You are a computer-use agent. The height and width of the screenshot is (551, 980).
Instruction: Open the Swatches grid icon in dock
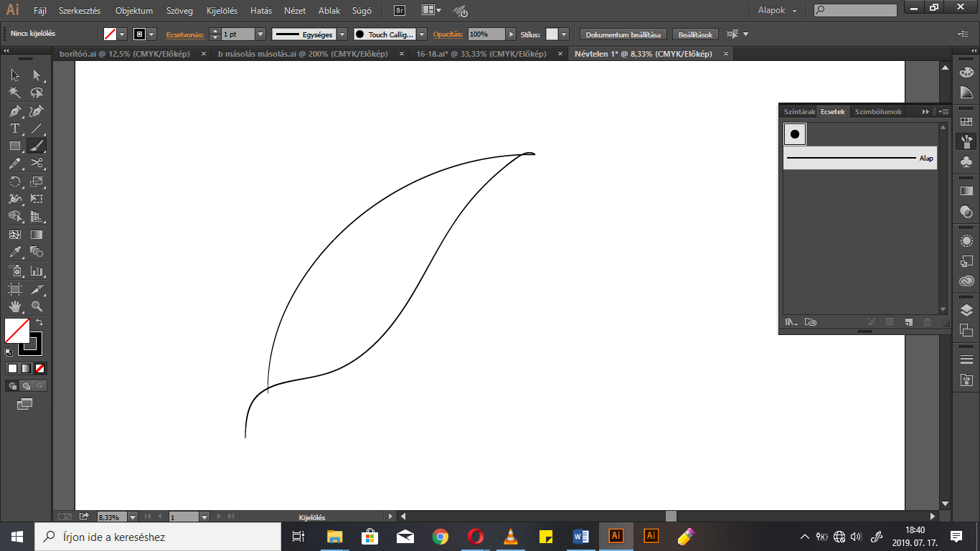click(x=966, y=122)
